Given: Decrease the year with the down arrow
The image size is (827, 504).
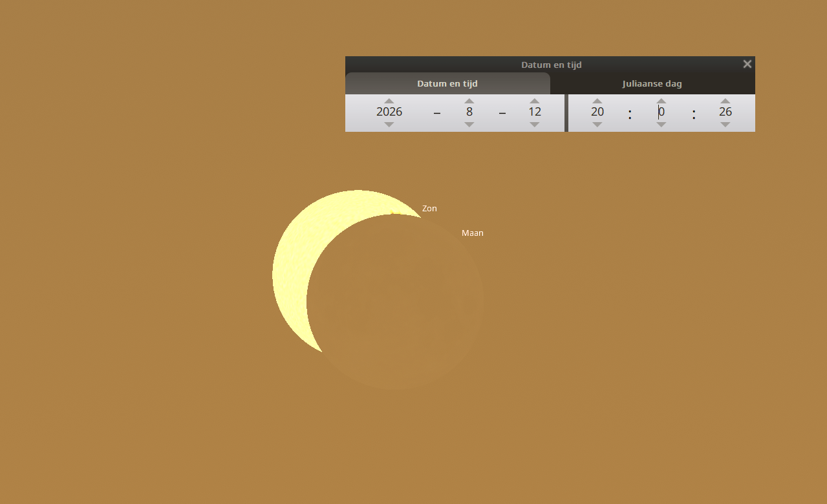Looking at the screenshot, I should coord(389,125).
